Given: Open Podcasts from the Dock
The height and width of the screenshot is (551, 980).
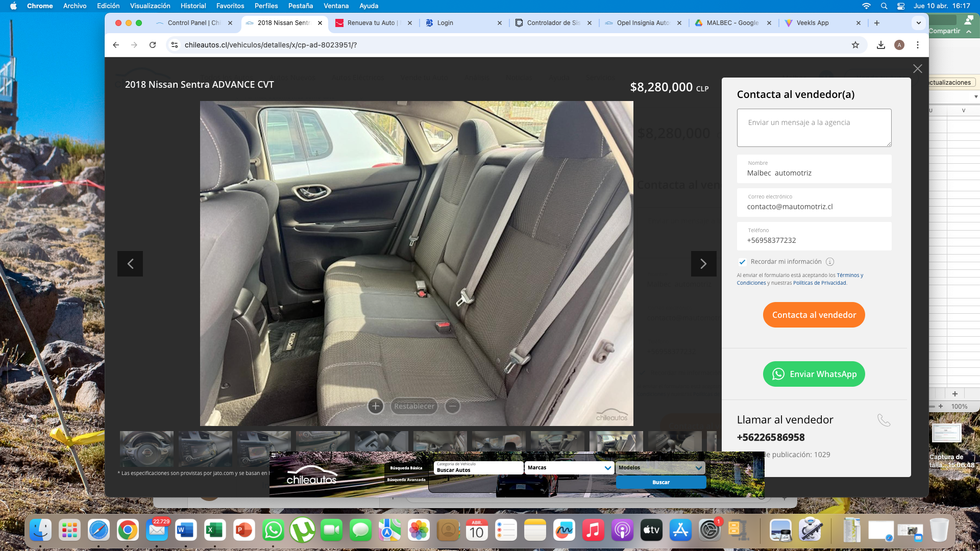Looking at the screenshot, I should [622, 531].
